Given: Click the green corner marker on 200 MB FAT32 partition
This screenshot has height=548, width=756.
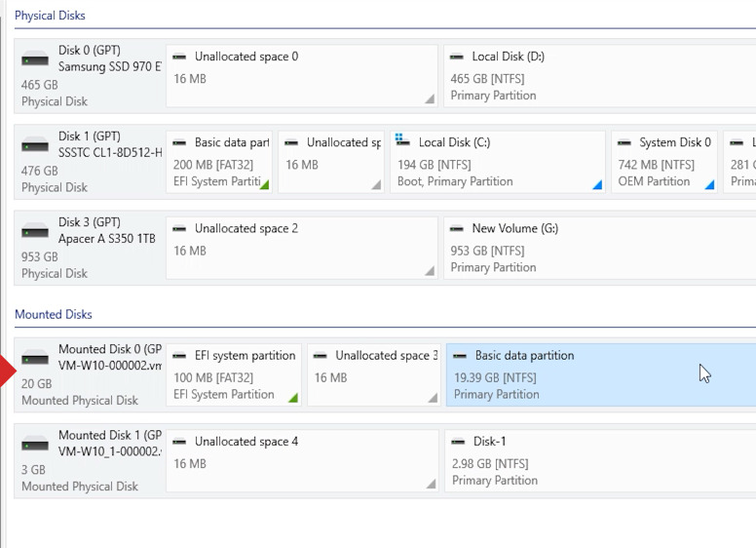Looking at the screenshot, I should 265,184.
